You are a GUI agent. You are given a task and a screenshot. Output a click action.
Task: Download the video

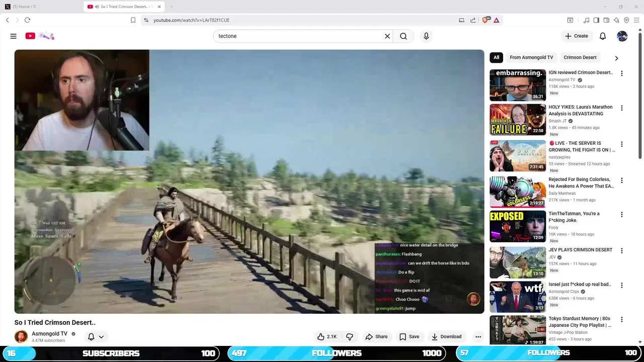[446, 337]
